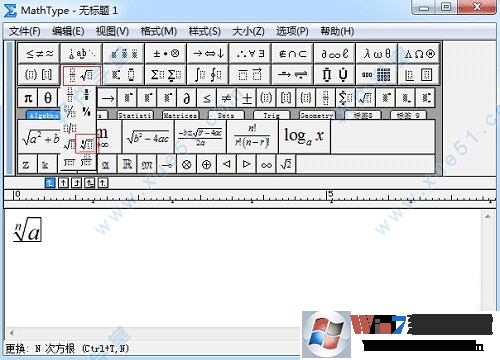
Task: Open the 格式(M) menu
Action: click(x=159, y=31)
